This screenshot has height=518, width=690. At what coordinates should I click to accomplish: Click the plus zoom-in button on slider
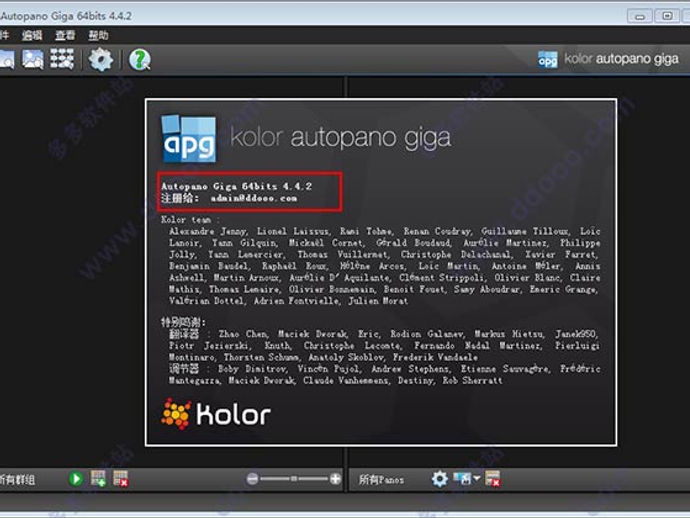click(335, 478)
